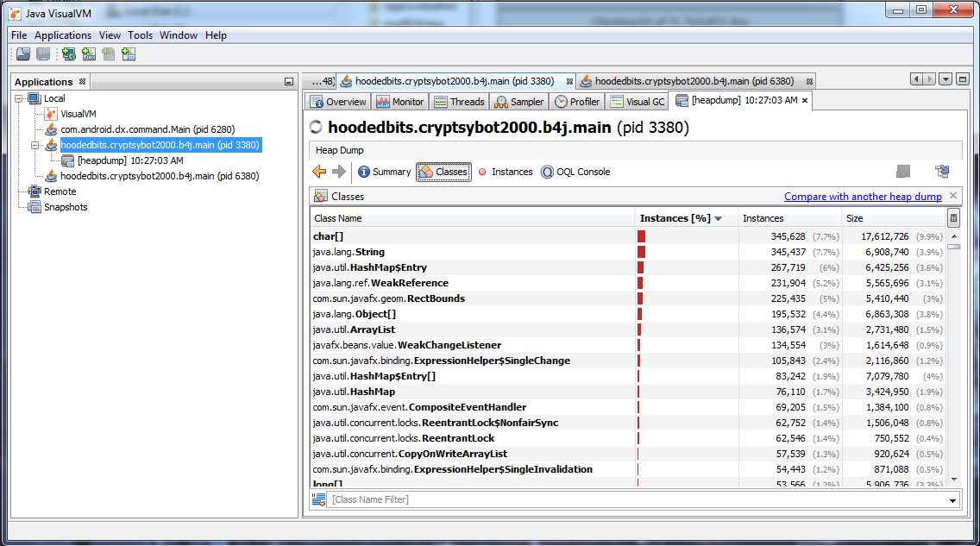Switch to the Visual GC tab

point(638,101)
